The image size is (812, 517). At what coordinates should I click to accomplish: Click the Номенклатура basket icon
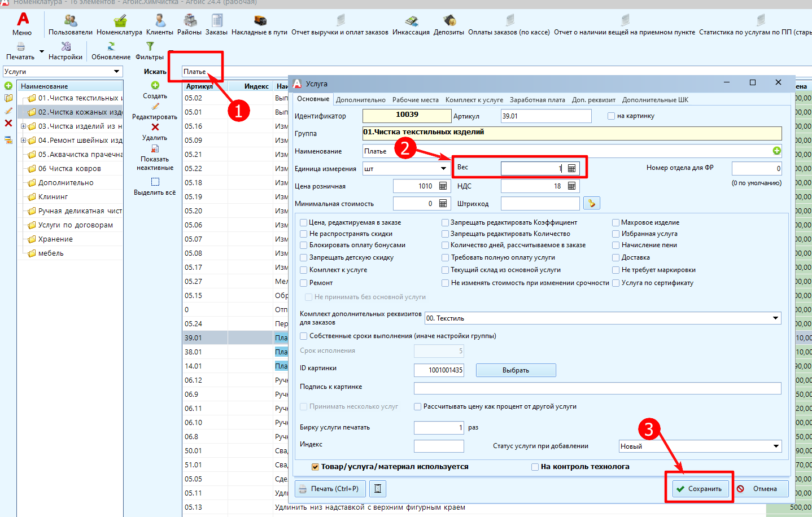coord(120,21)
